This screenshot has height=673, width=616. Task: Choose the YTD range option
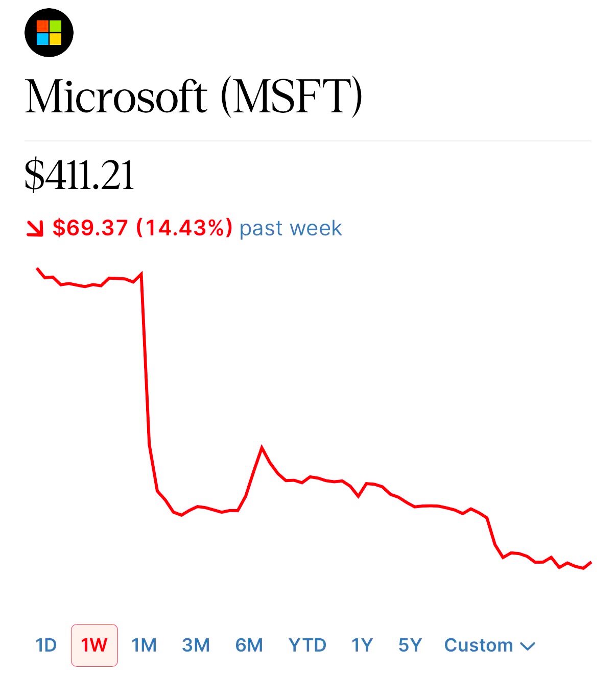coord(307,645)
